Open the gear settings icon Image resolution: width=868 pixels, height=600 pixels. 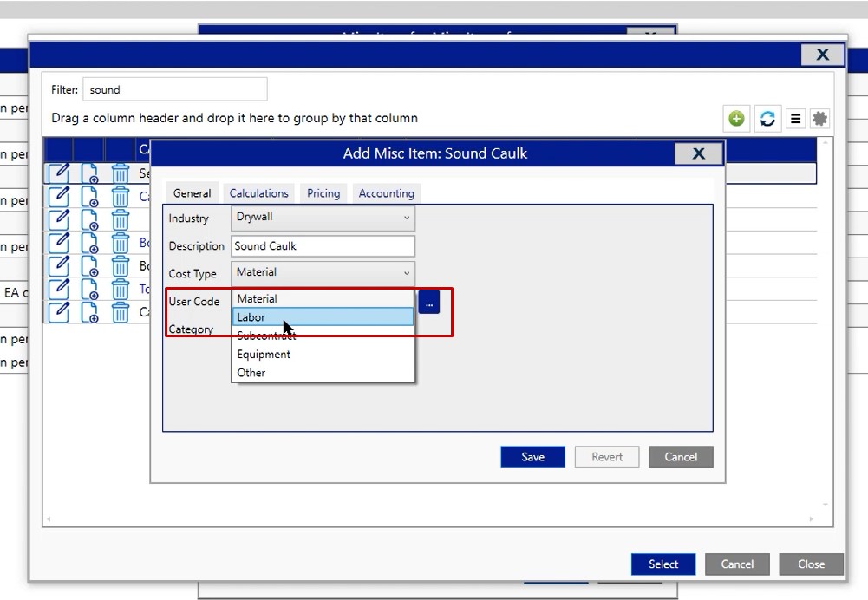tap(819, 119)
